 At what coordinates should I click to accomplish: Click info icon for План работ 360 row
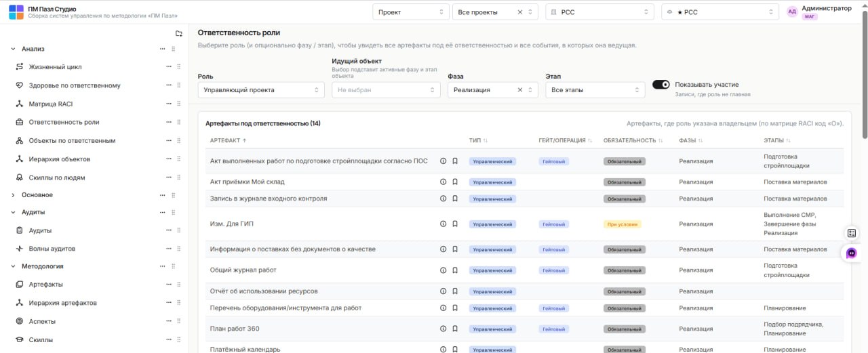click(443, 329)
